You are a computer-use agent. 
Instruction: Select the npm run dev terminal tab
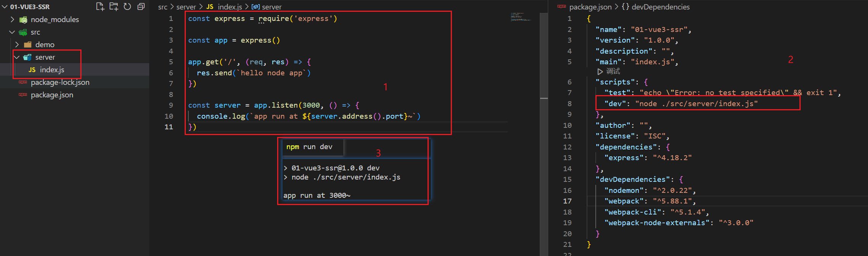(313, 147)
